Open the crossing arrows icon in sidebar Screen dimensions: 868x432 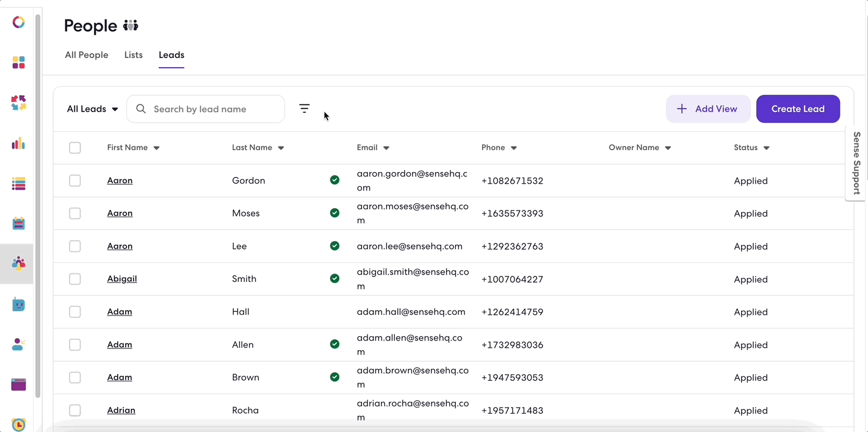point(19,103)
